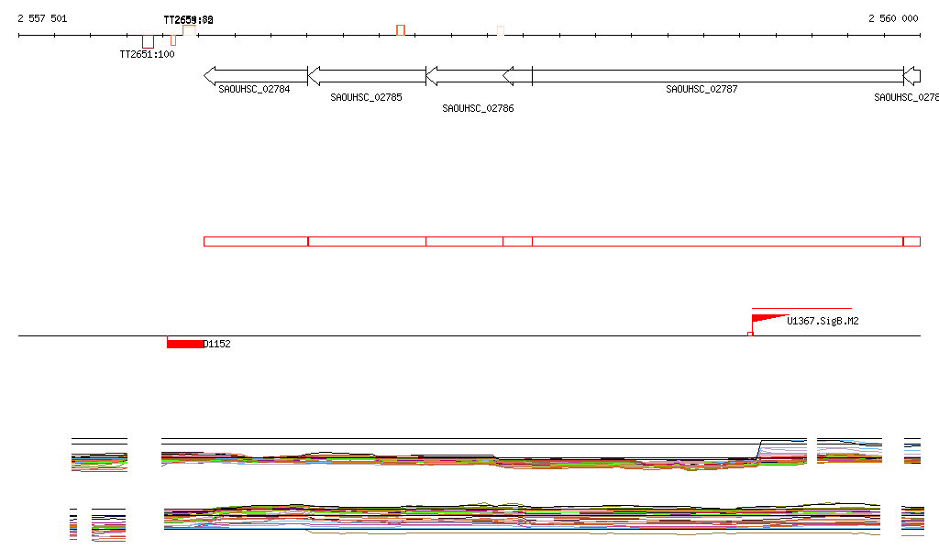The width and height of the screenshot is (939, 560).
Task: Click the start coordinate 2 557 501
Action: pyautogui.click(x=42, y=18)
